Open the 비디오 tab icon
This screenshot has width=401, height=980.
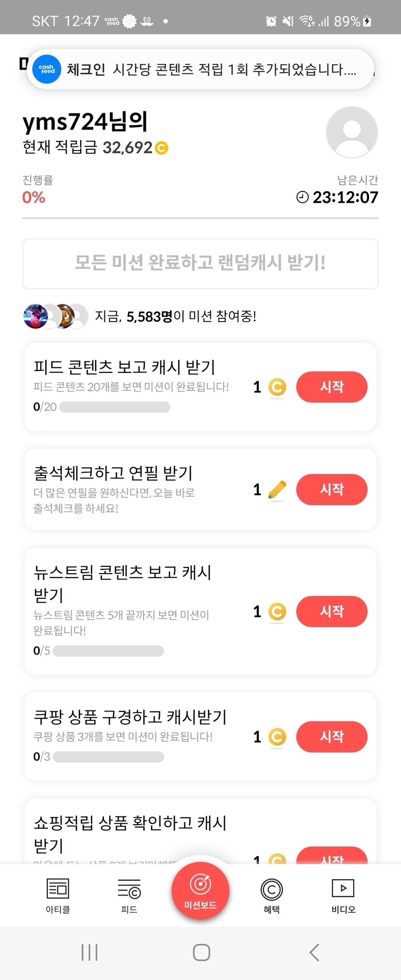[x=343, y=889]
